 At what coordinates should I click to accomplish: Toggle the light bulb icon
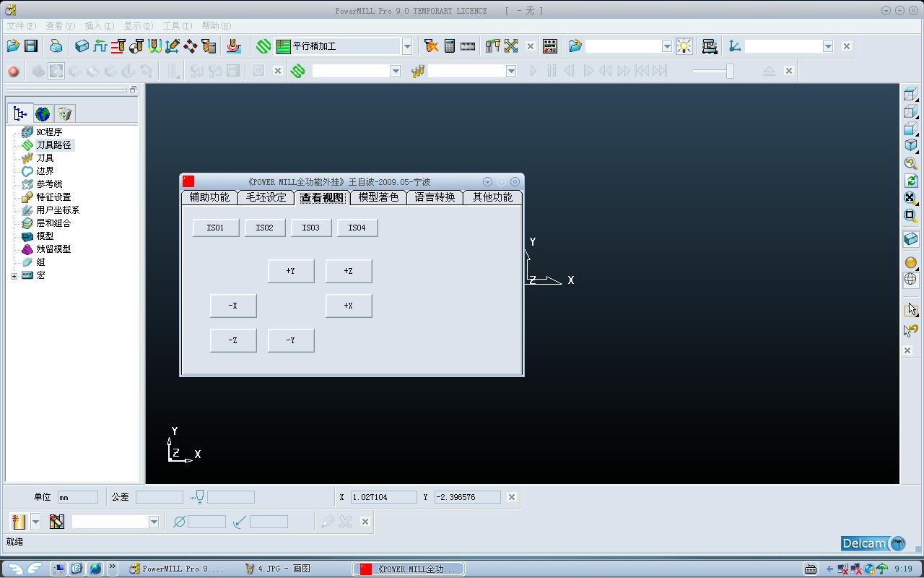(x=684, y=46)
